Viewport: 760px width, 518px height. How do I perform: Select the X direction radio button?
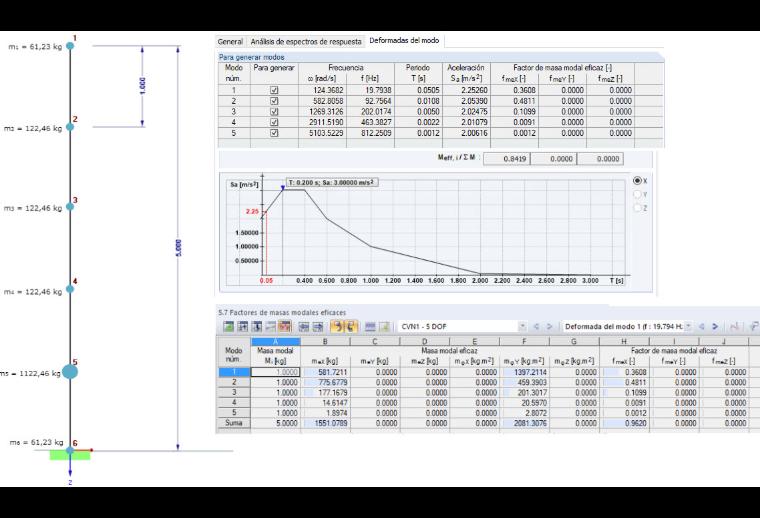[x=637, y=181]
